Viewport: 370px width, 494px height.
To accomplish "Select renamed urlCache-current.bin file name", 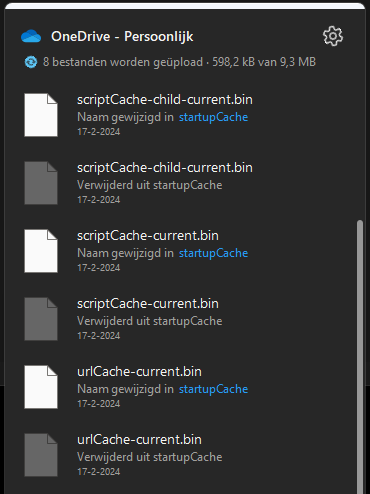I will (139, 372).
